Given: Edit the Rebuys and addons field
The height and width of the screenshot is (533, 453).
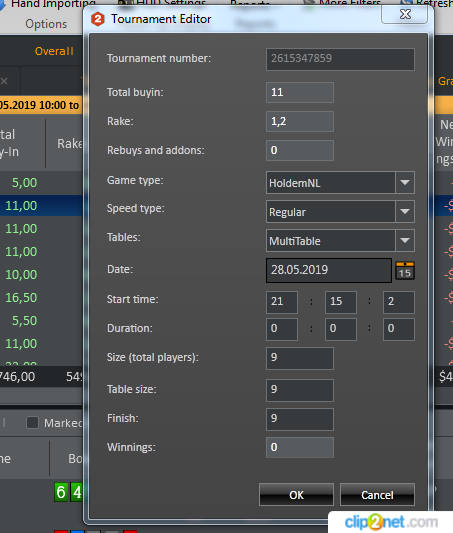Looking at the screenshot, I should click(x=300, y=150).
